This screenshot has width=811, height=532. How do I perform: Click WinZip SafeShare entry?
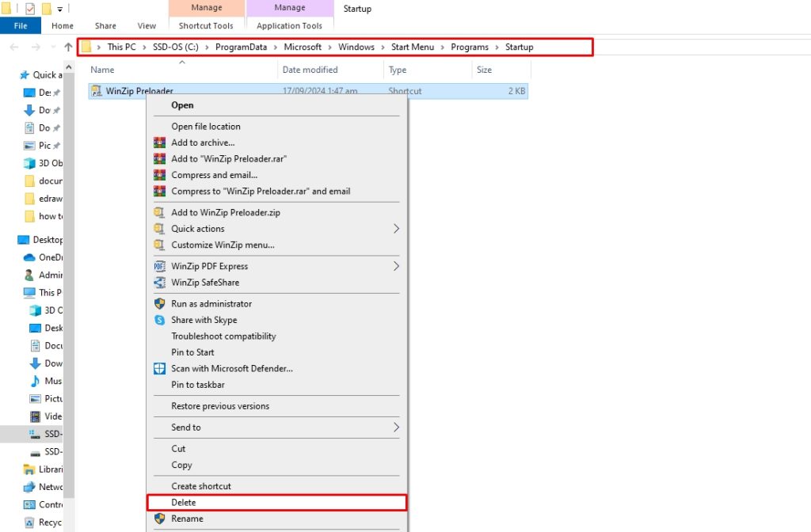276,283
